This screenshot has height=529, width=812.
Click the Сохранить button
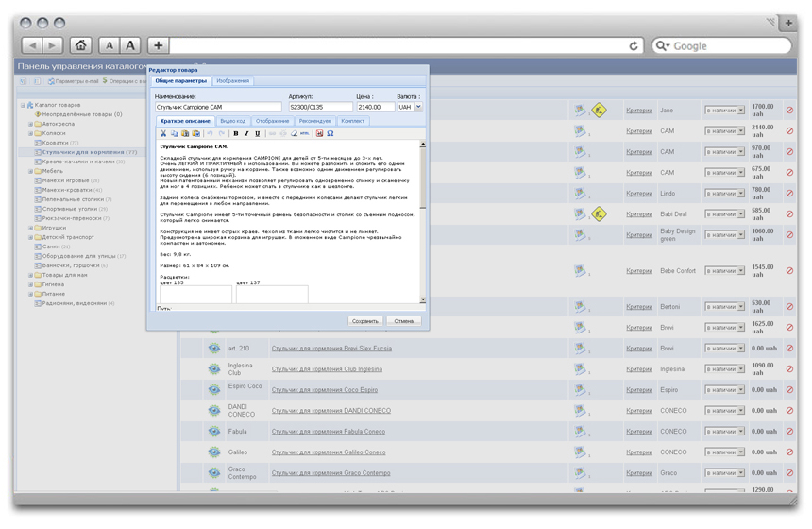click(364, 321)
